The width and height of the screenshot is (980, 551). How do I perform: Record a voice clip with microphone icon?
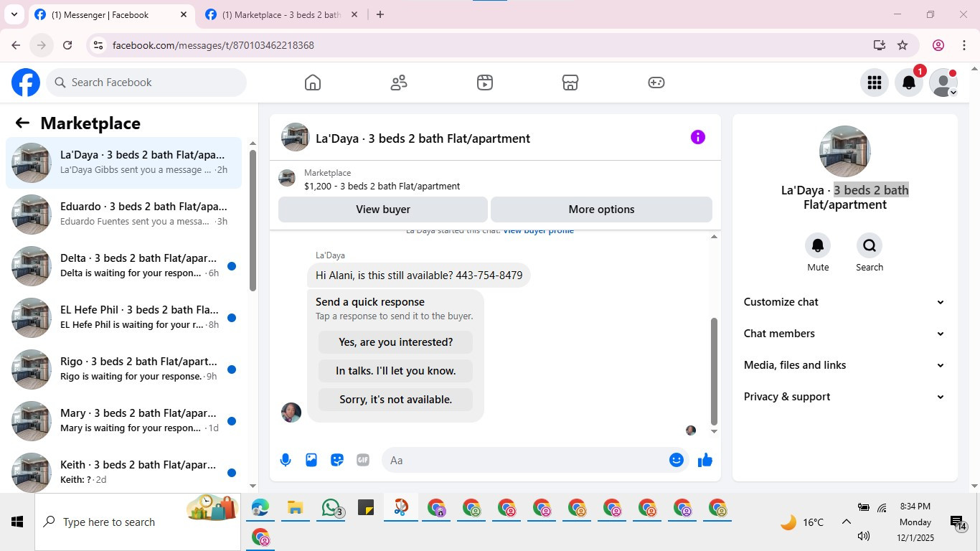coord(286,460)
